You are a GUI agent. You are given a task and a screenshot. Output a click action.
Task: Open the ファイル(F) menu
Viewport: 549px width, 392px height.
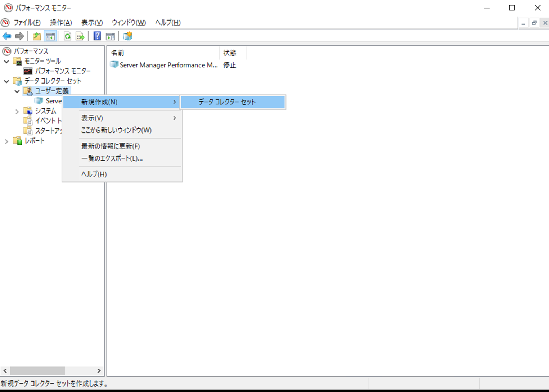[27, 22]
